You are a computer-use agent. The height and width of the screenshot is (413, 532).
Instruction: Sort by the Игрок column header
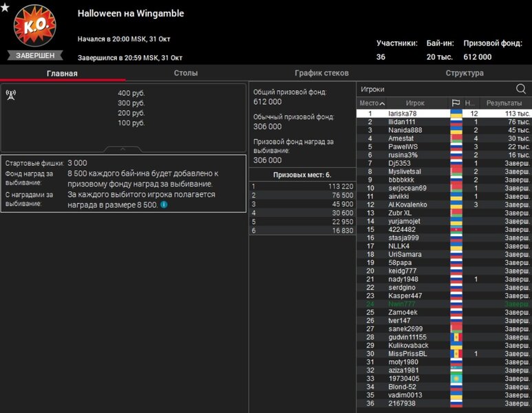415,103
